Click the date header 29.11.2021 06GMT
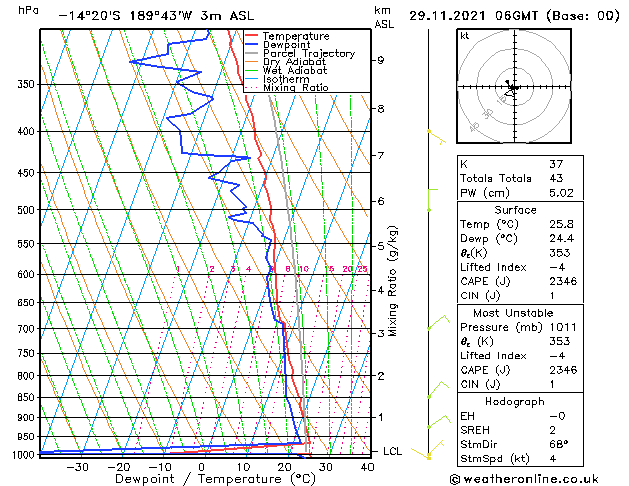This screenshot has width=629, height=486. pyautogui.click(x=473, y=16)
